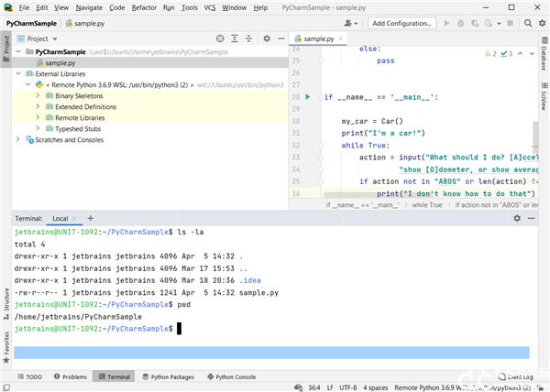
Task: Click Add Configuration button
Action: 401,24
